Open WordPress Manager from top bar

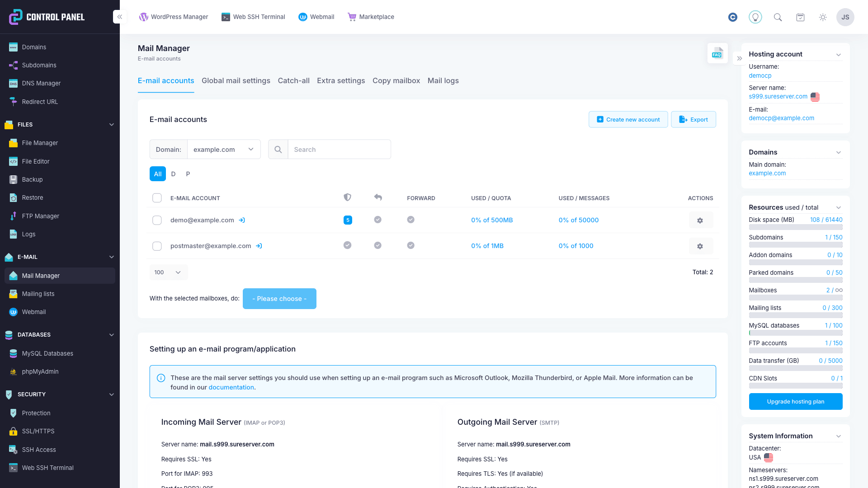pos(174,17)
